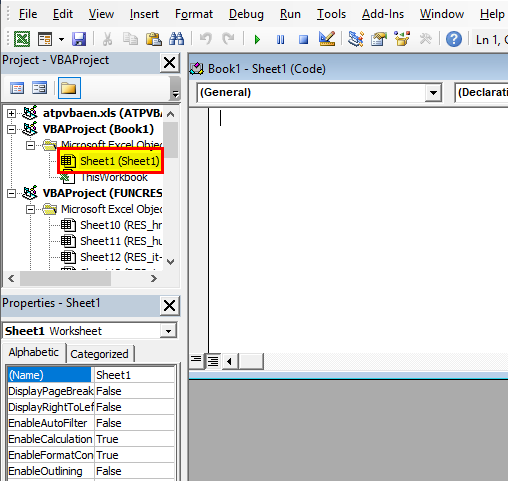Collapse FUNCRES Microsoft Excel Objects folder
This screenshot has height=481, width=508.
pyautogui.click(x=30, y=209)
